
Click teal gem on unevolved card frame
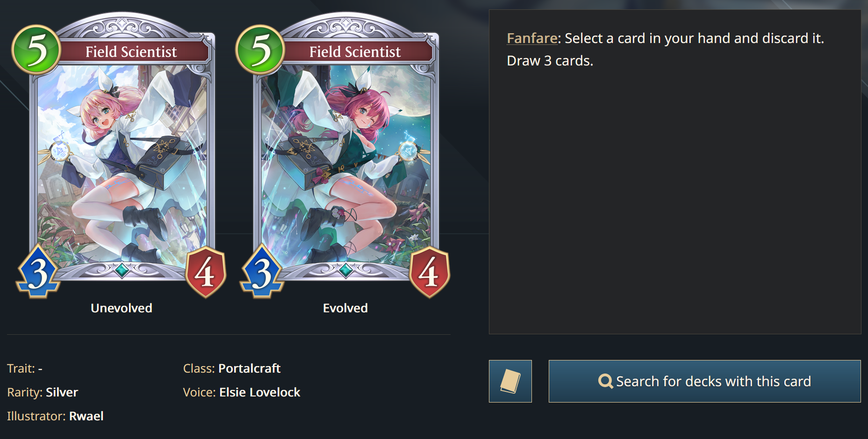[x=122, y=270]
